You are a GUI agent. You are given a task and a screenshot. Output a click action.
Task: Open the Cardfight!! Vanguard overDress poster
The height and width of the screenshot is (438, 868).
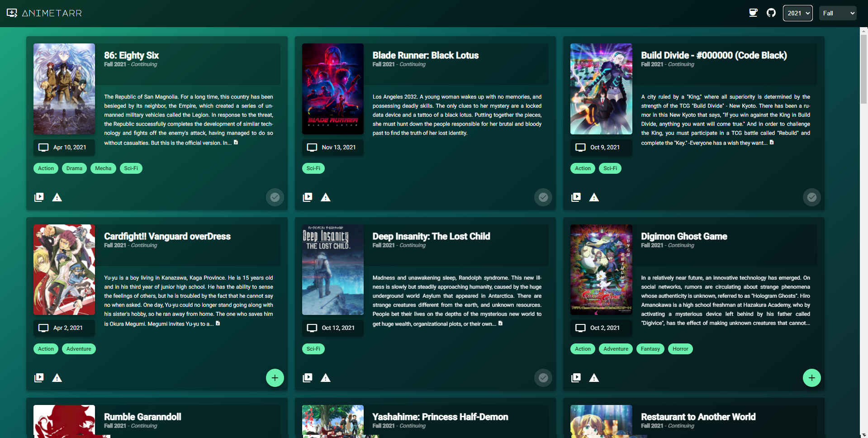64,270
